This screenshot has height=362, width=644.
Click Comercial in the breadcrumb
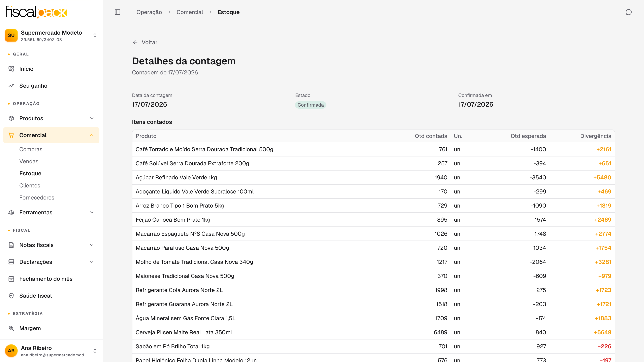click(x=190, y=12)
